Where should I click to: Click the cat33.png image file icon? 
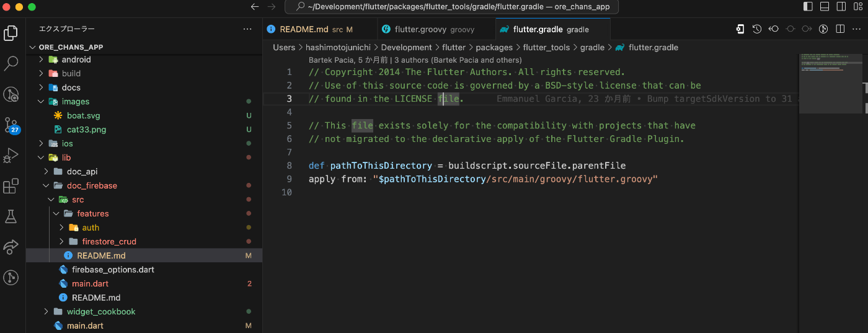click(58, 130)
